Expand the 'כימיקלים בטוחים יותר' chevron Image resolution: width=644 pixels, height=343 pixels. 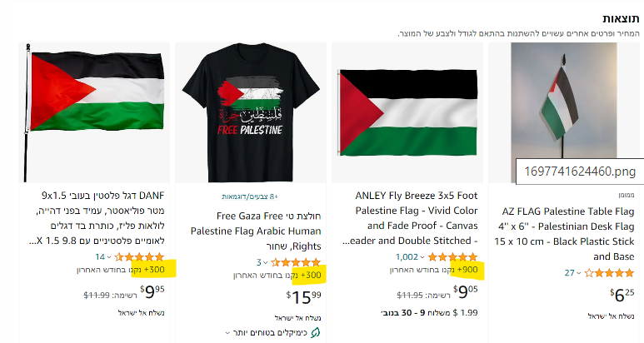227,333
